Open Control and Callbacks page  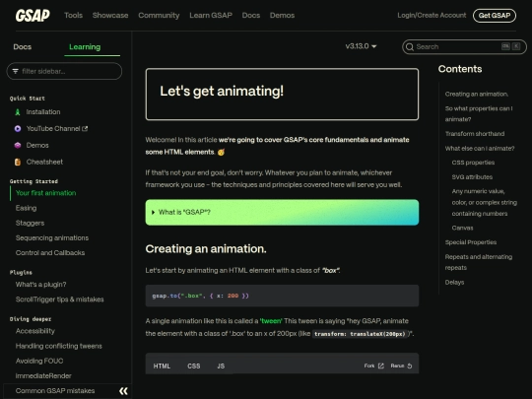click(x=50, y=253)
